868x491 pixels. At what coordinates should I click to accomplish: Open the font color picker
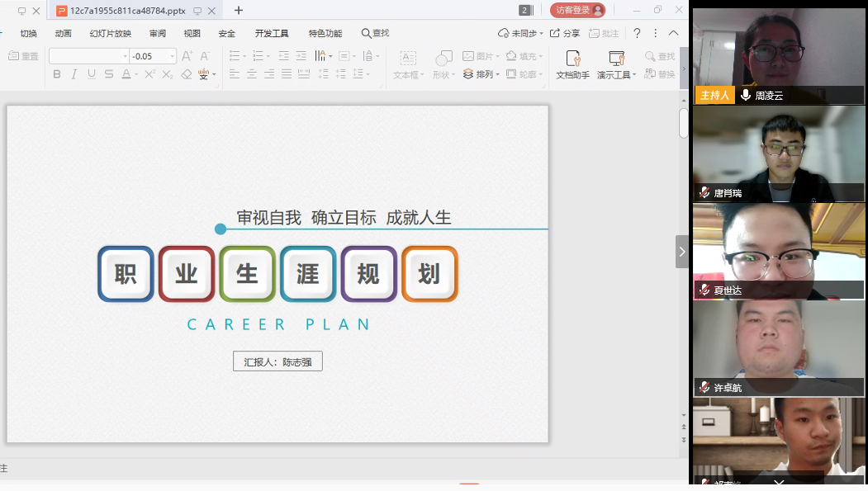[130, 74]
